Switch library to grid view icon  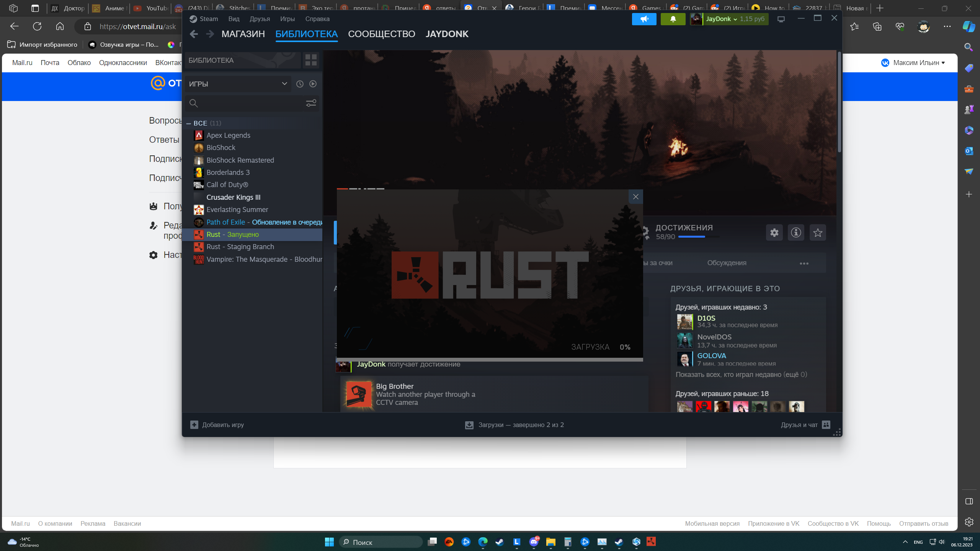(x=311, y=60)
